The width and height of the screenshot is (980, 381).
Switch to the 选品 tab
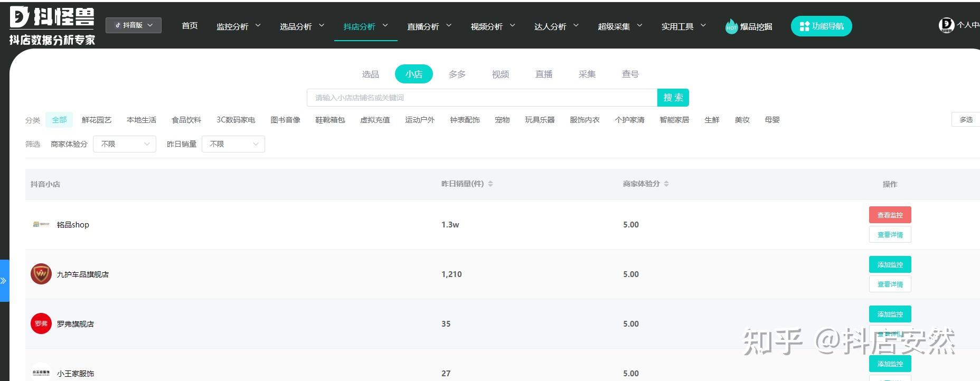(x=370, y=74)
